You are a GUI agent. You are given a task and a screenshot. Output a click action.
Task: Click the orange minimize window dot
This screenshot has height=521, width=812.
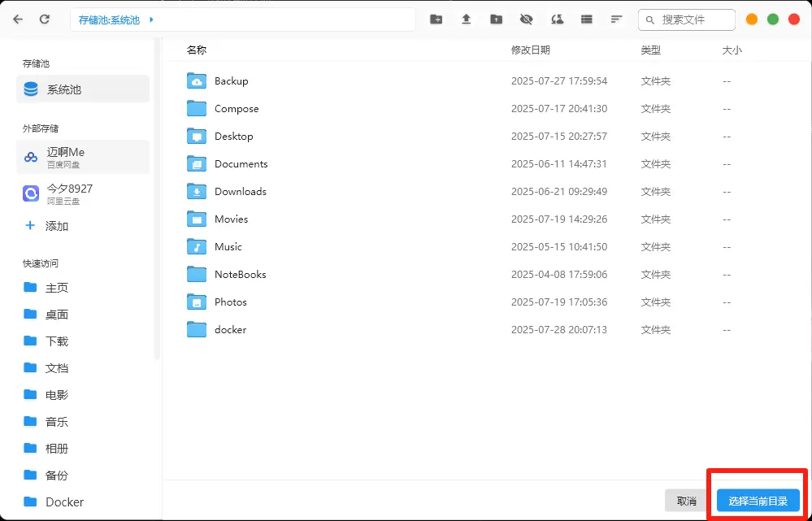pos(752,20)
